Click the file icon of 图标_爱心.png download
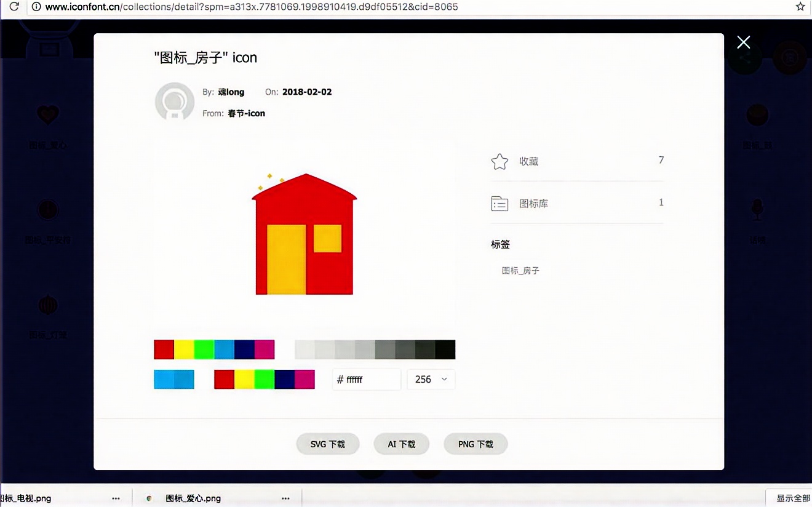This screenshot has height=507, width=812. point(149,498)
